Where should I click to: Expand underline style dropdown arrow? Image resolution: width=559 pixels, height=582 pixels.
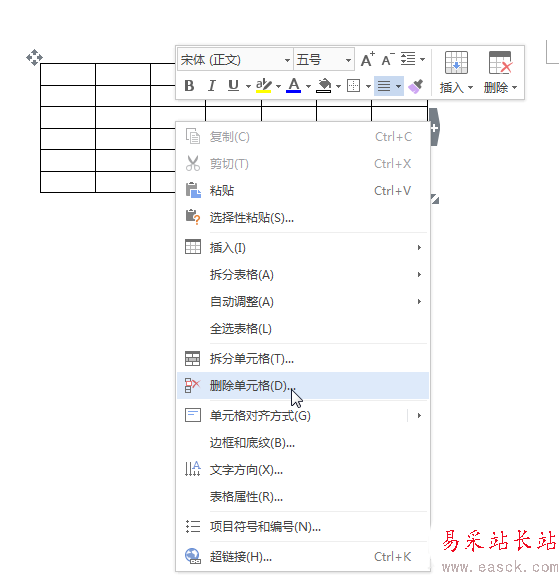[x=248, y=86]
